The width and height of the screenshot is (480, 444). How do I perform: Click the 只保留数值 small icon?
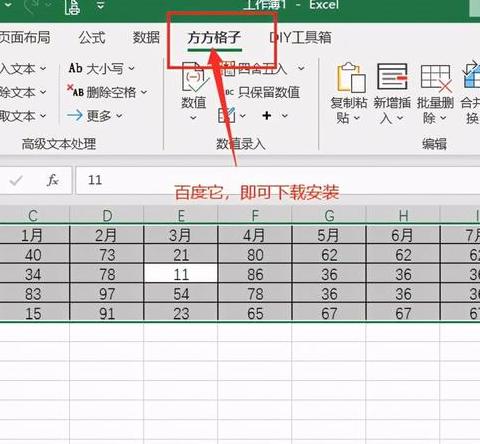(x=229, y=92)
